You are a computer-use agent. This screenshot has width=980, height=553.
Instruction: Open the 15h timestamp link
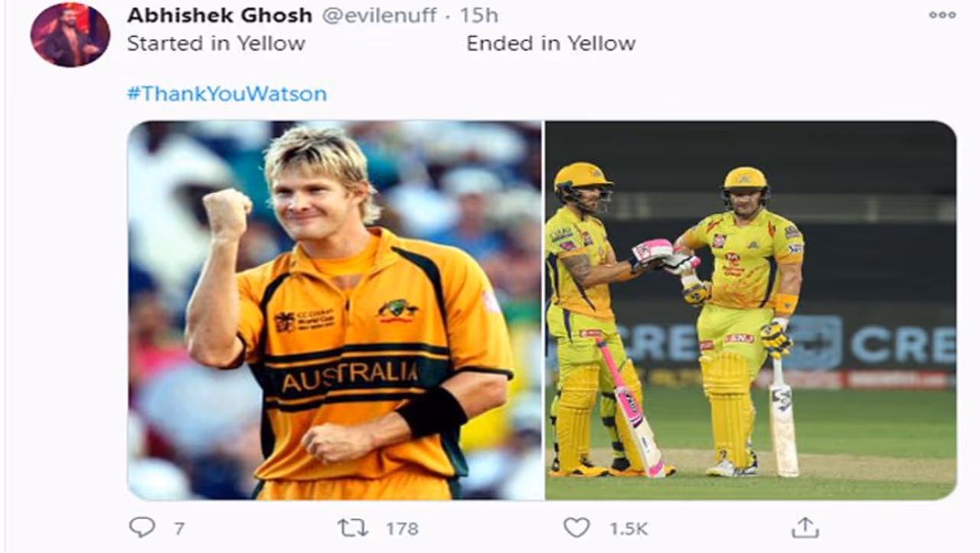pyautogui.click(x=480, y=15)
